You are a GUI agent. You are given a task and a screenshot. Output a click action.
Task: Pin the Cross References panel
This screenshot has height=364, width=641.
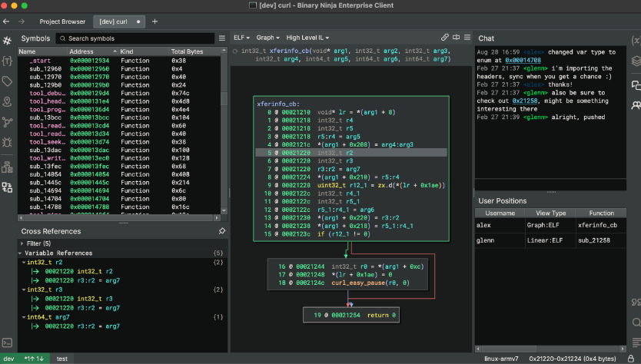(x=222, y=231)
